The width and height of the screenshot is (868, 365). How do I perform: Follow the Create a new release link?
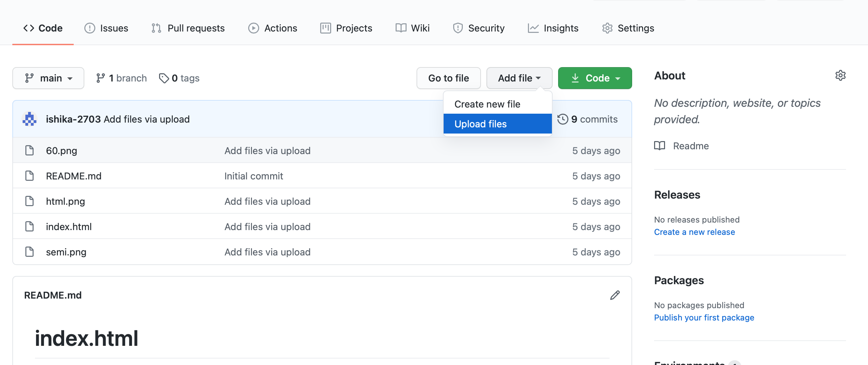click(x=694, y=232)
